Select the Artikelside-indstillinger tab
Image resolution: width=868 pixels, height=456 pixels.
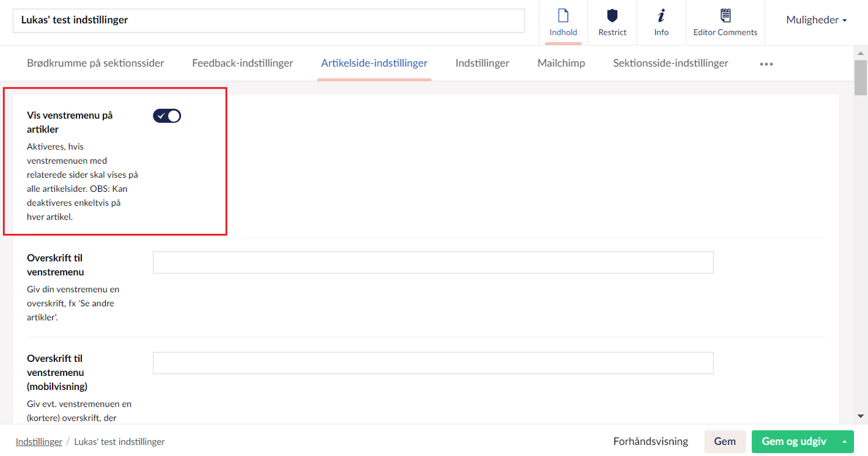point(374,63)
